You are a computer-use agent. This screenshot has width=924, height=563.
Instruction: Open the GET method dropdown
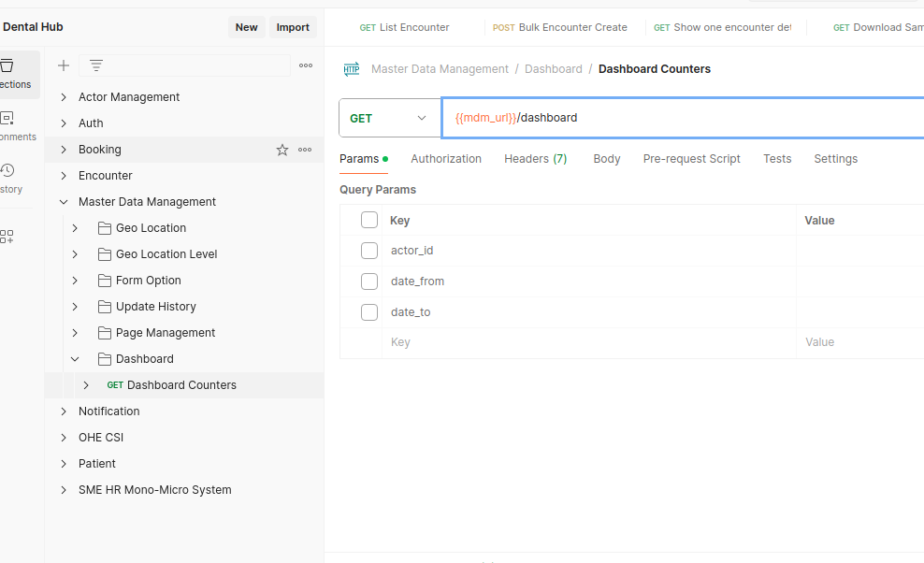pos(389,119)
